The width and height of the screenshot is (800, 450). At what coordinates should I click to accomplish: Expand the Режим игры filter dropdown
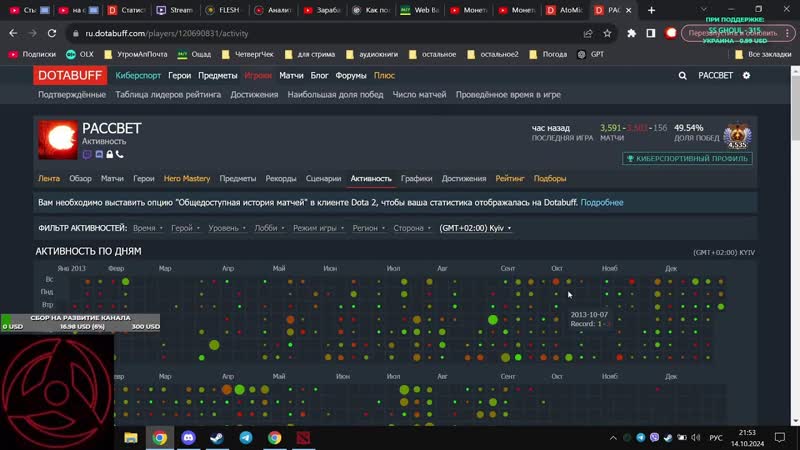pyautogui.click(x=318, y=228)
